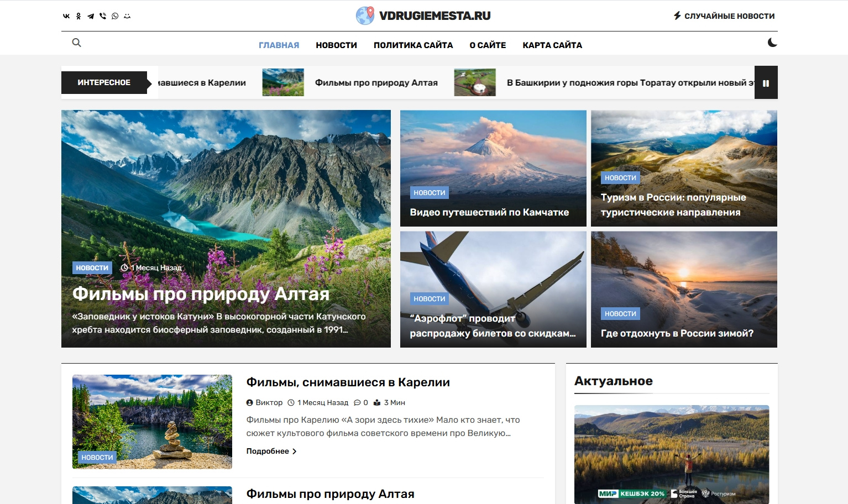Open the VK social link icon
This screenshot has height=504, width=848.
66,16
